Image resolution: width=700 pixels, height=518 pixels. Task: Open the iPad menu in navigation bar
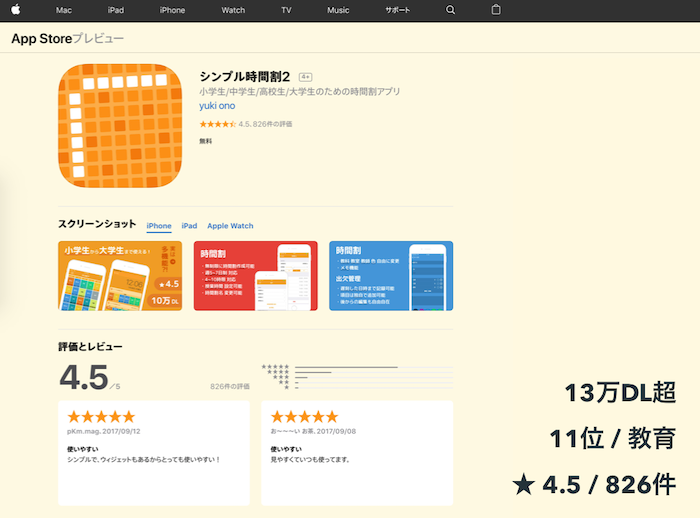pyautogui.click(x=116, y=10)
